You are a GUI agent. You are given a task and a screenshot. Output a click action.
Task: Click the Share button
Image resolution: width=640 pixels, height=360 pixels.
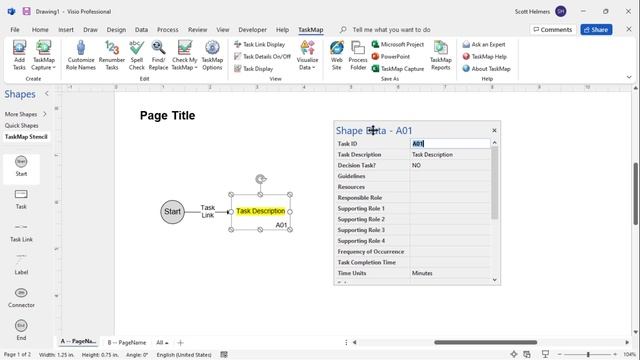[x=596, y=29]
